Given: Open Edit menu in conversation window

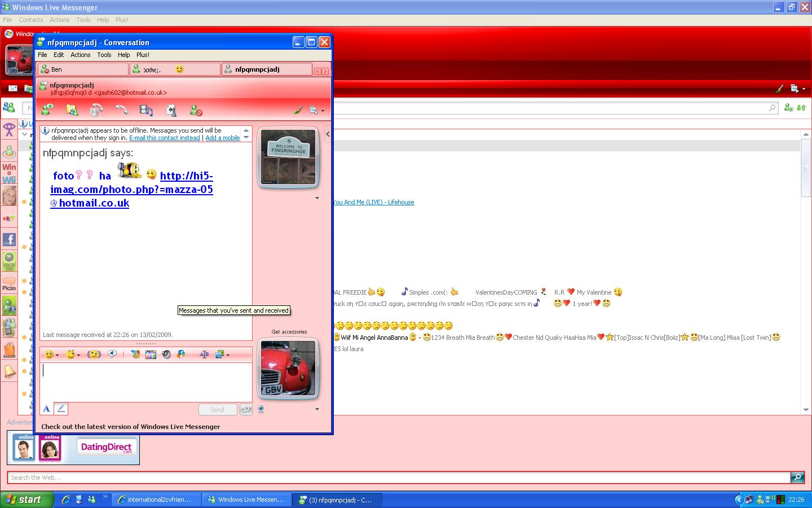Looking at the screenshot, I should (59, 55).
